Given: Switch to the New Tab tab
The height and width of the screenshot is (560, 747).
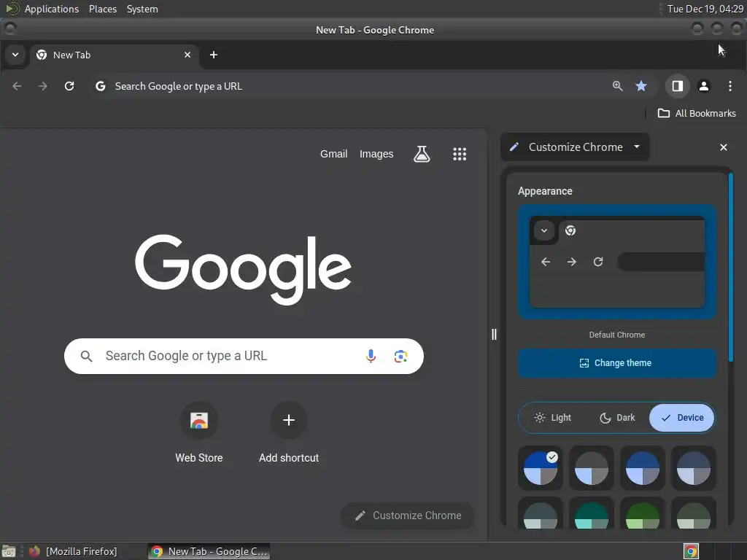Looking at the screenshot, I should pyautogui.click(x=114, y=55).
